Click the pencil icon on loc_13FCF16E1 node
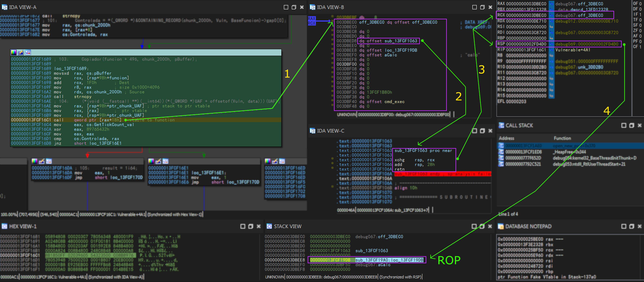 pos(158,161)
